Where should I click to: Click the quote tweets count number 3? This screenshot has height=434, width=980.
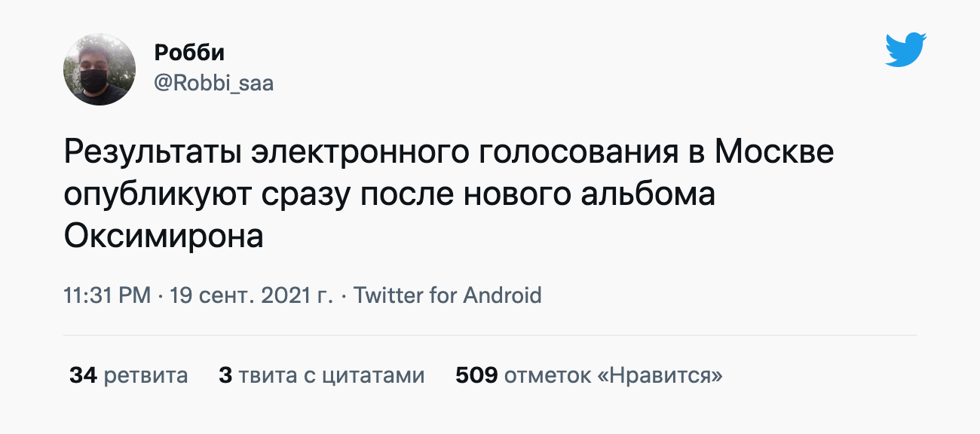pos(225,375)
